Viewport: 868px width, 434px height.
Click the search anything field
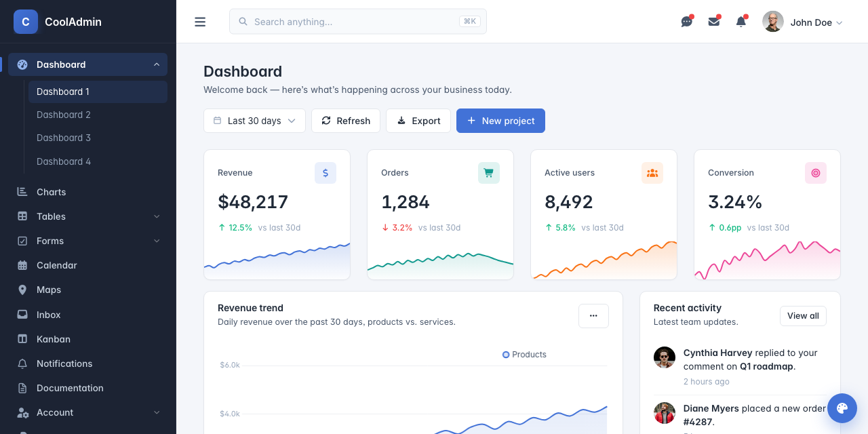358,22
